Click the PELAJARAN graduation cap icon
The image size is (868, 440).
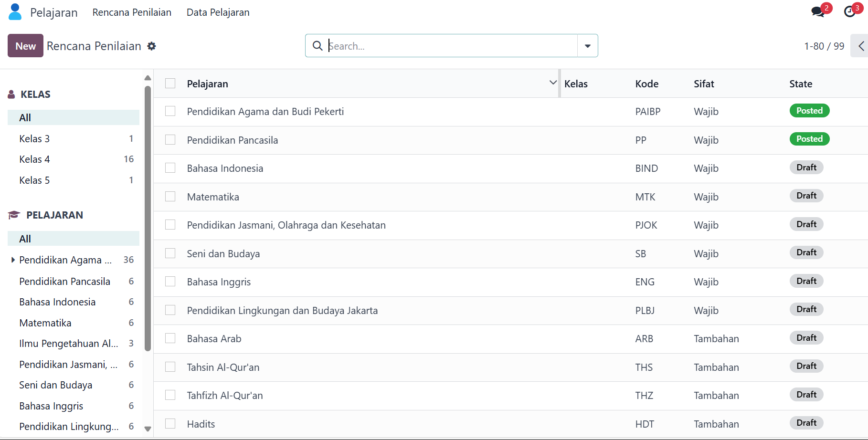pyautogui.click(x=14, y=215)
